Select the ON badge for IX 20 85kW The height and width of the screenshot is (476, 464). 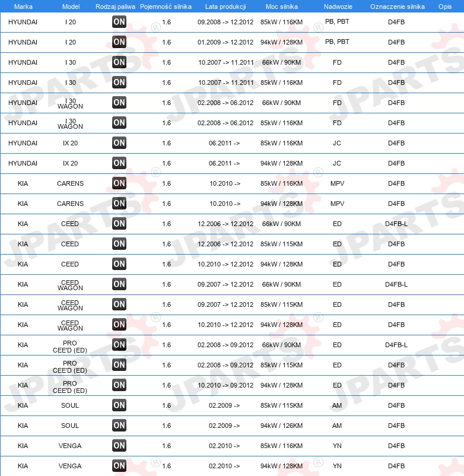tap(119, 143)
